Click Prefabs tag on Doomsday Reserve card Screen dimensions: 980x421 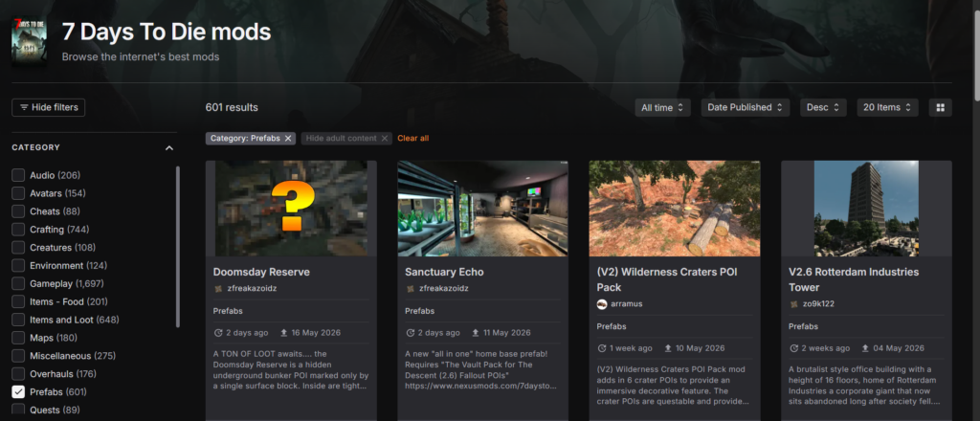tap(228, 311)
